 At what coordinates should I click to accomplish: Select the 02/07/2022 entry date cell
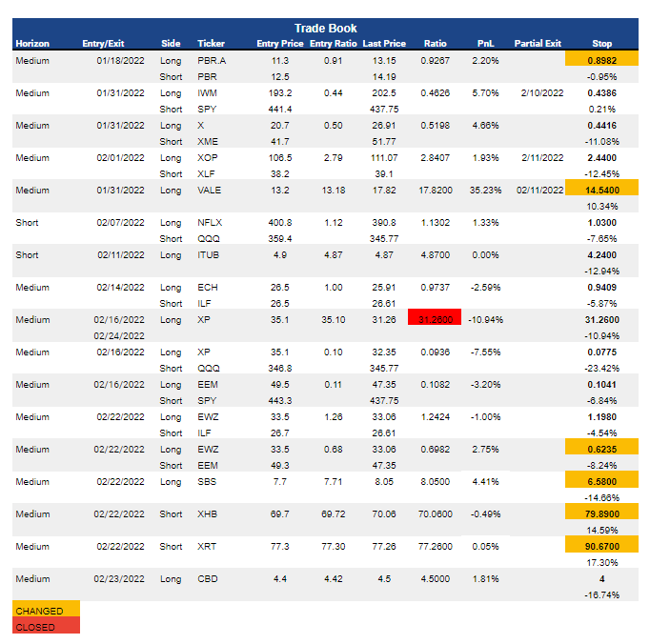tap(117, 222)
